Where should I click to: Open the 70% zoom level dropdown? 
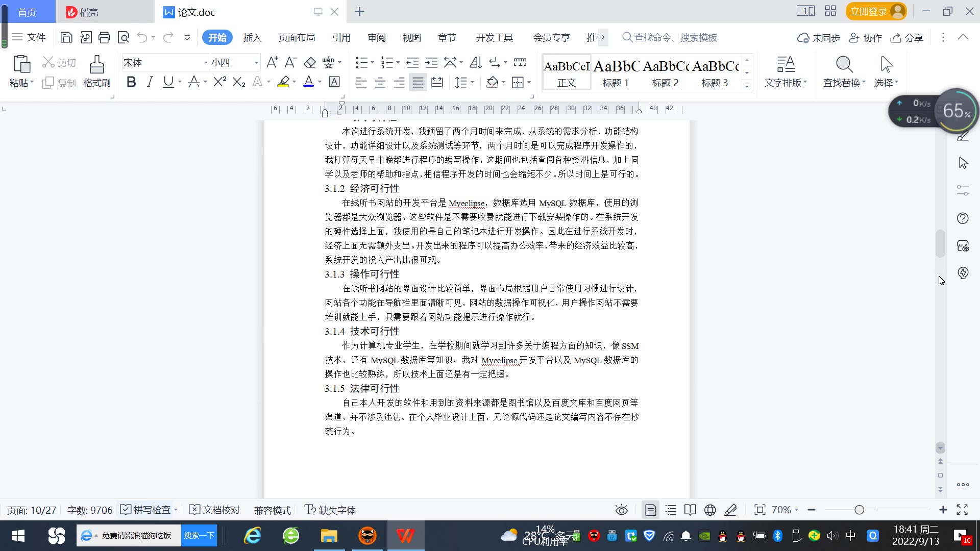785,510
